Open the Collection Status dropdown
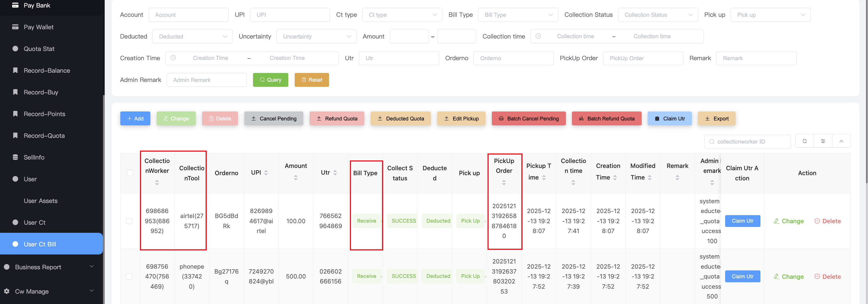 pyautogui.click(x=658, y=15)
